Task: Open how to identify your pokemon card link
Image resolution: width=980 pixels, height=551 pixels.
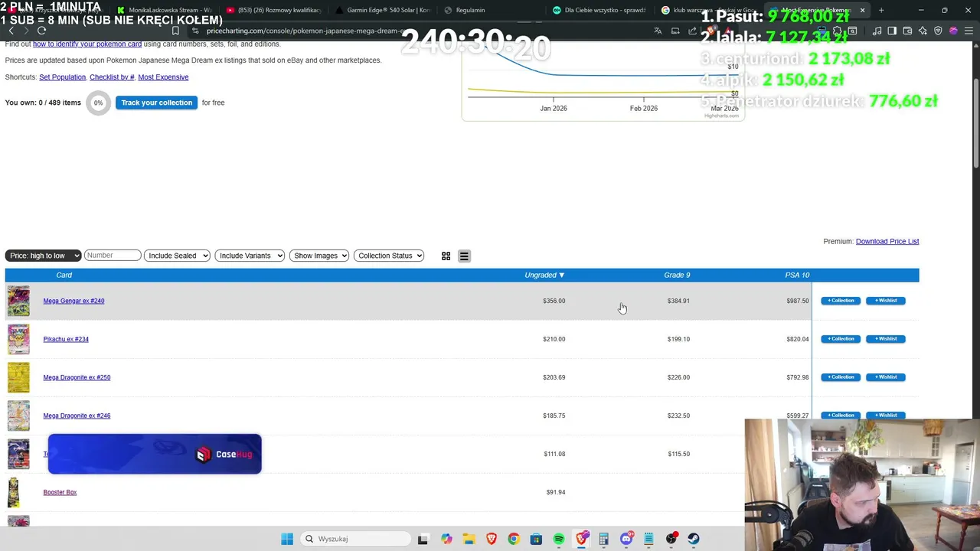Action: (x=87, y=44)
